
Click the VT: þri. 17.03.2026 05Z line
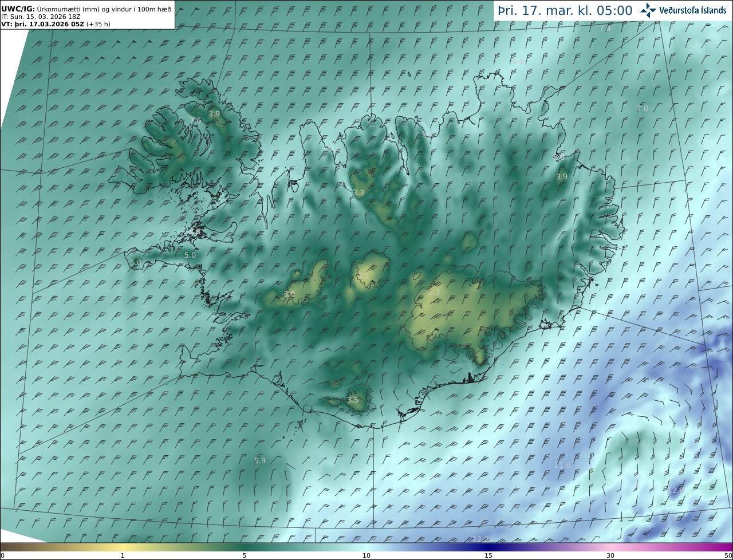56,24
